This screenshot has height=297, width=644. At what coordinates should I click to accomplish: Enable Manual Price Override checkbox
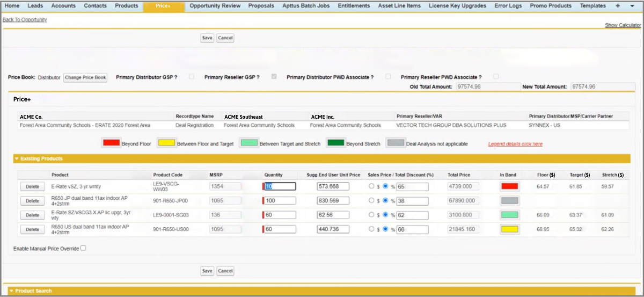(83, 248)
